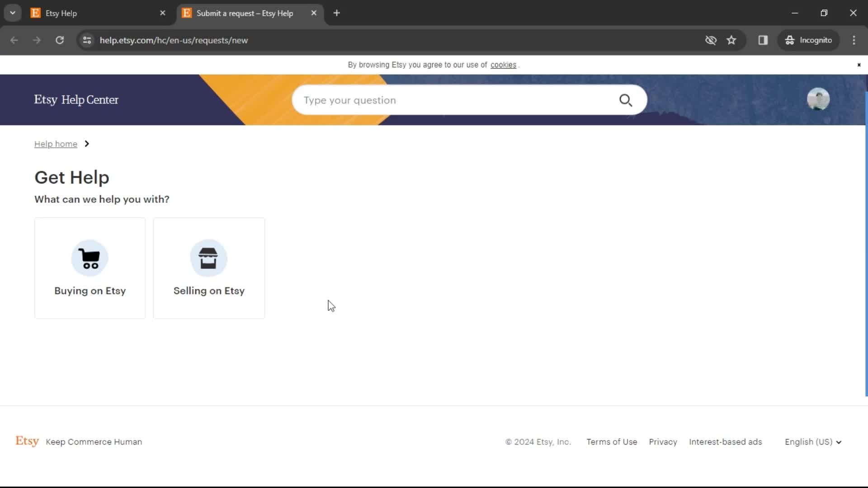Screen dimensions: 868x488
Task: Click the Etsy Help Center logo
Action: click(76, 100)
